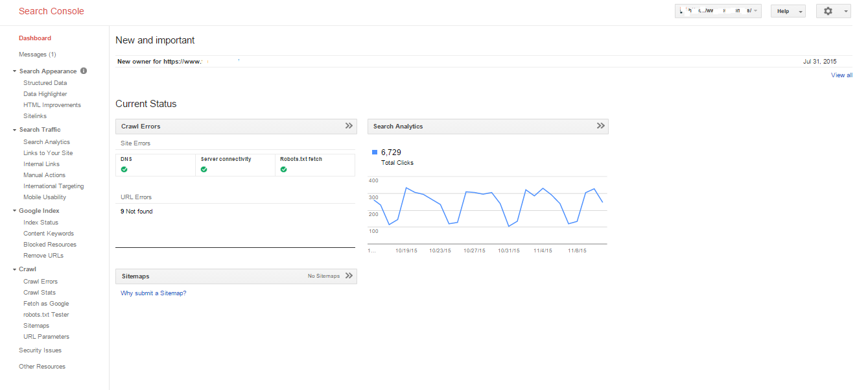Open Links to Your Site
This screenshot has width=868, height=390.
48,153
